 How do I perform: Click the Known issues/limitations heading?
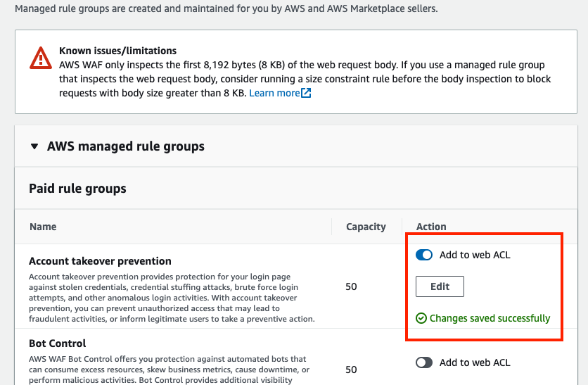coord(117,51)
